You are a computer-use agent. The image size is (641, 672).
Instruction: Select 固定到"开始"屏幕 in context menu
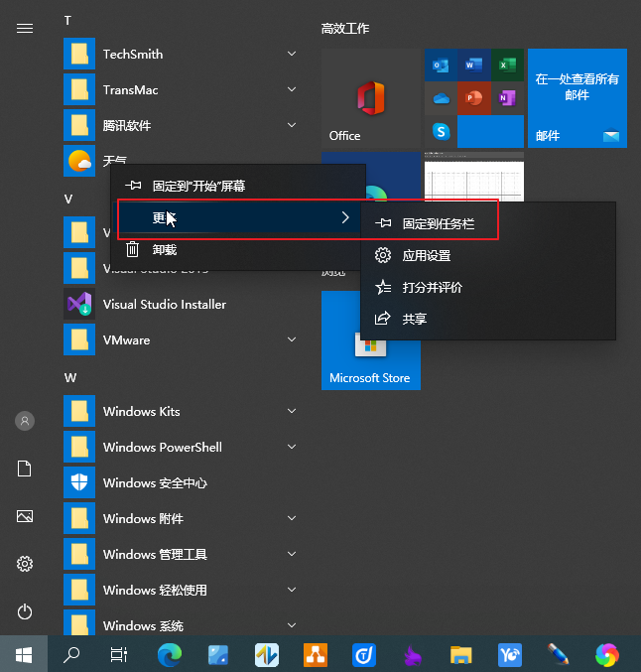point(238,186)
